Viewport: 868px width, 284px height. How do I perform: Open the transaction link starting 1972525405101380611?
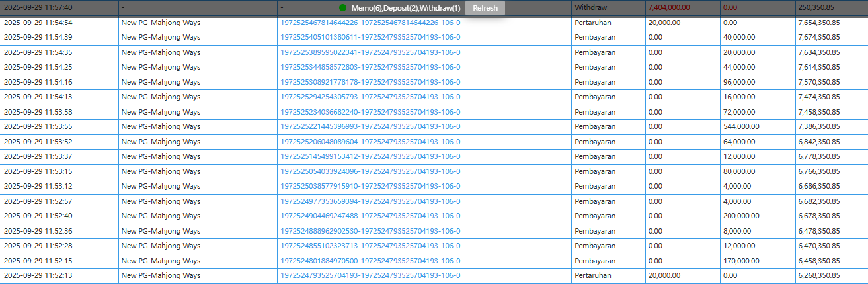[370, 37]
